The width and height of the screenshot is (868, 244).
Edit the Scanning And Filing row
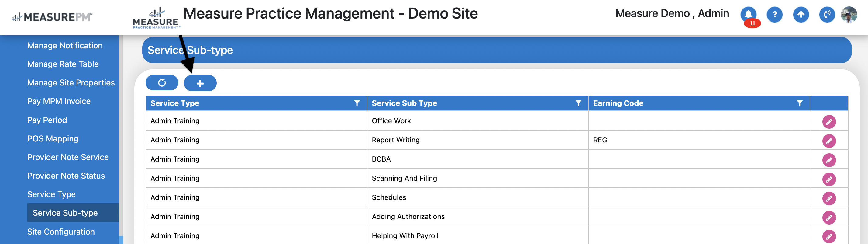pos(829,179)
